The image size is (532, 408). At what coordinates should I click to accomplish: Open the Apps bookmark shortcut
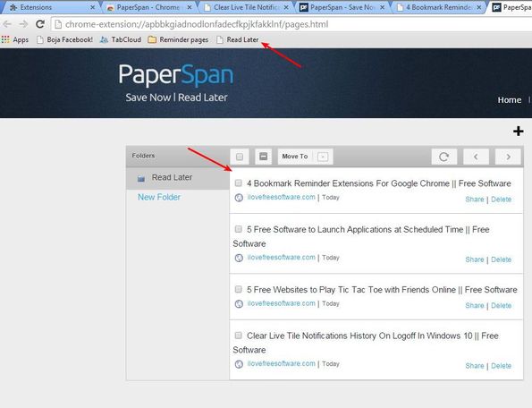(15, 39)
